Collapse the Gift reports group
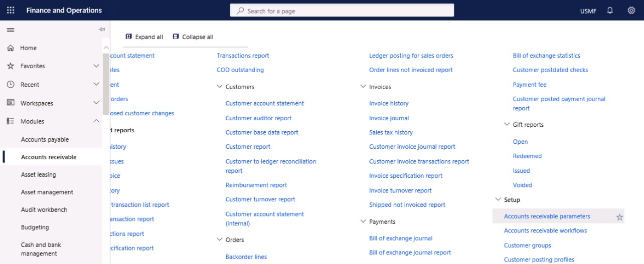This screenshot has width=644, height=264. pyautogui.click(x=507, y=125)
